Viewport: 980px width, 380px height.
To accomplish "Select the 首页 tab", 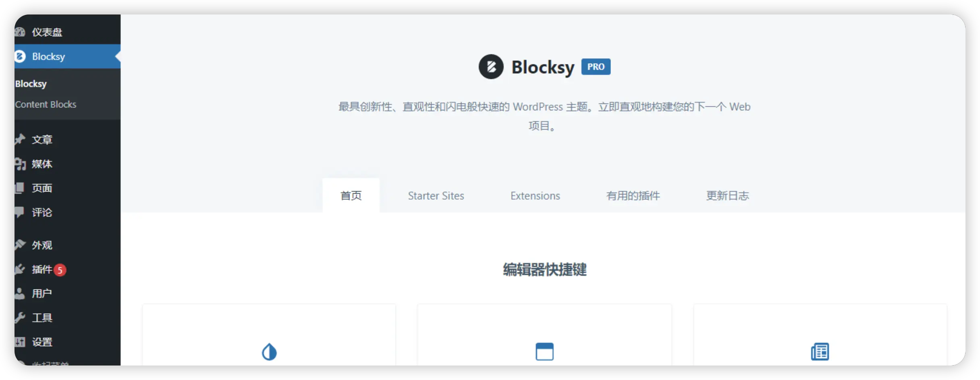I will pos(351,196).
